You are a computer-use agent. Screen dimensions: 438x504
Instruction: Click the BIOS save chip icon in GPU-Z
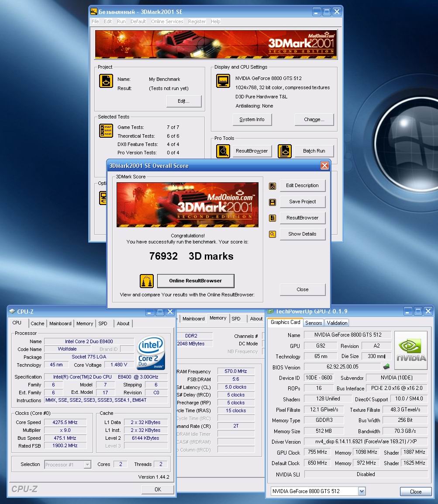[x=386, y=366]
